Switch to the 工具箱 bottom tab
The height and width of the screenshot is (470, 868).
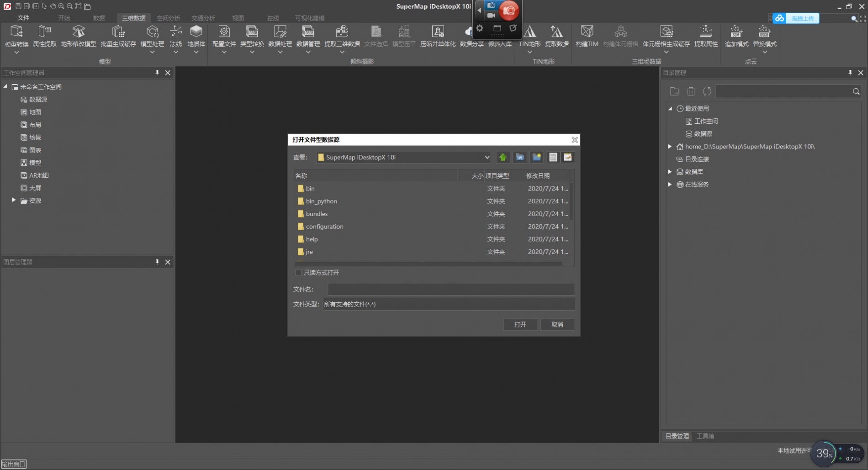[x=705, y=436]
